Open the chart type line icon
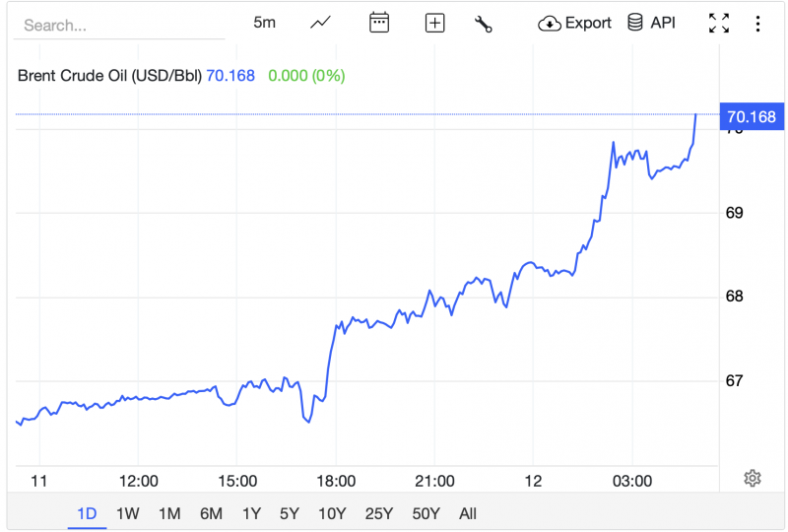Viewport: 788px width, 532px height. pyautogui.click(x=320, y=23)
